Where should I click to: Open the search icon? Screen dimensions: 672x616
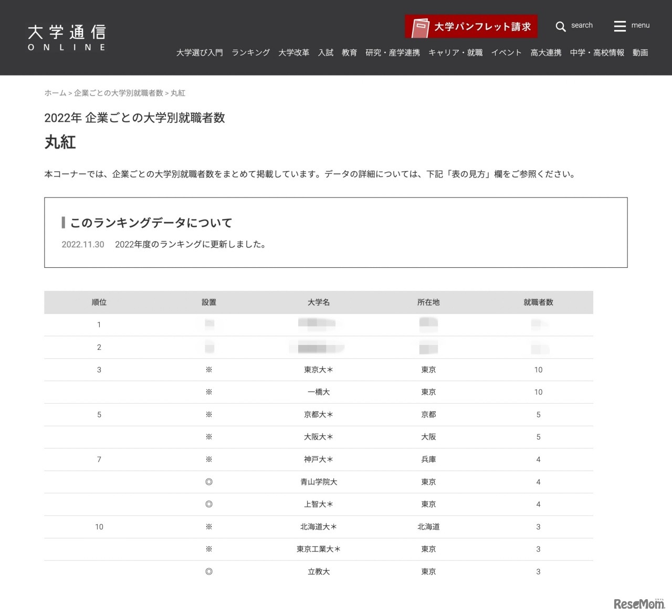(561, 26)
